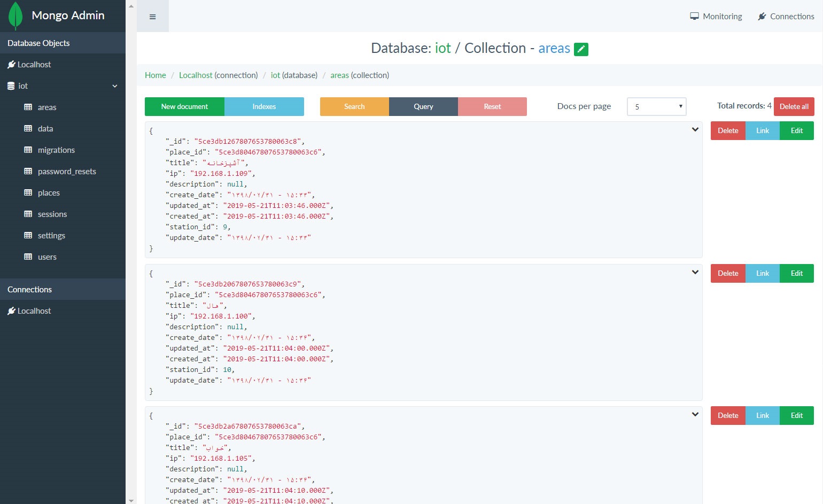Edit the document with ip 192.168.1.109
Viewport: 823px width, 504px height.
[x=797, y=130]
